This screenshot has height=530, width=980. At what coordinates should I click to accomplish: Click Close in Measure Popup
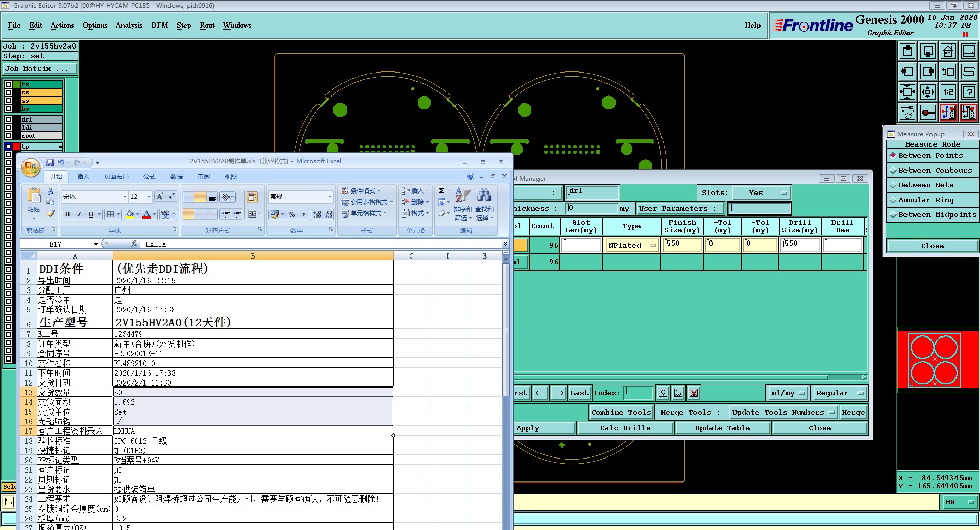pyautogui.click(x=933, y=246)
